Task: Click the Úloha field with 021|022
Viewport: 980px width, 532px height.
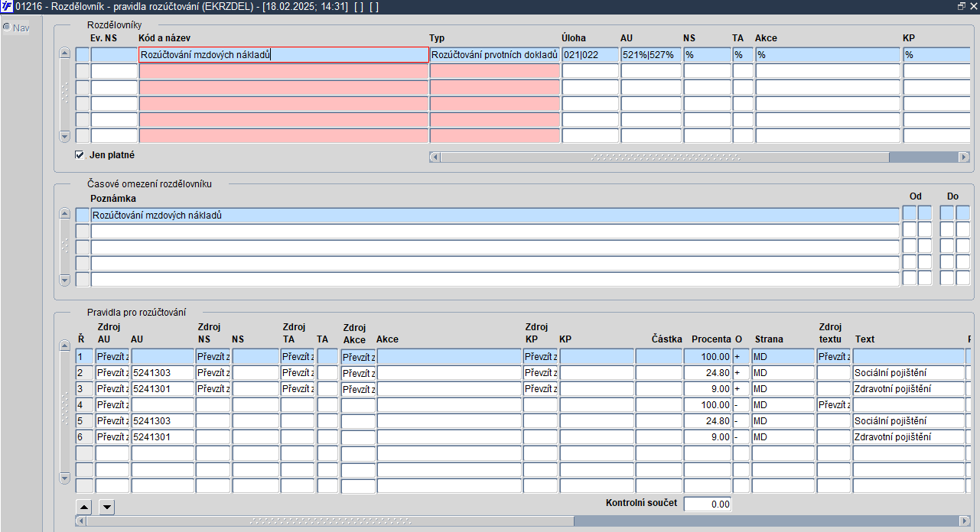Action: [x=591, y=55]
